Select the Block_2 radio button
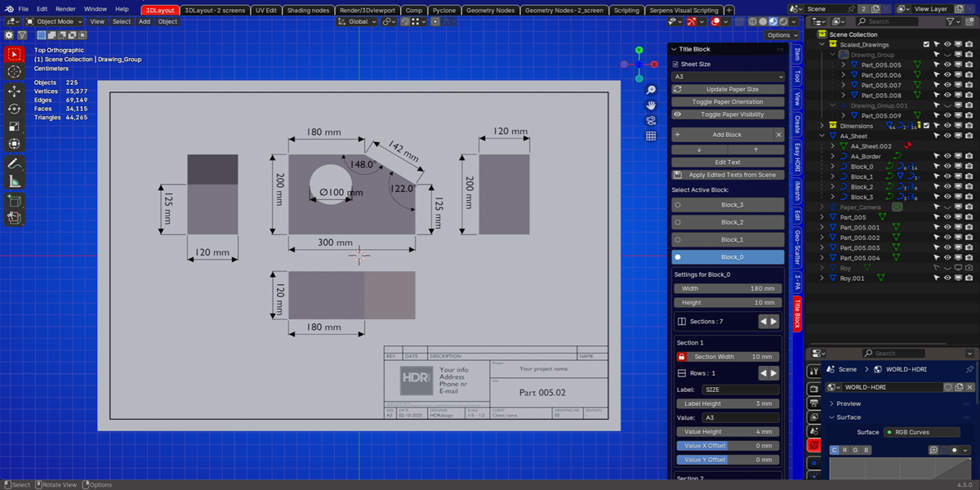This screenshot has height=490, width=980. point(728,222)
